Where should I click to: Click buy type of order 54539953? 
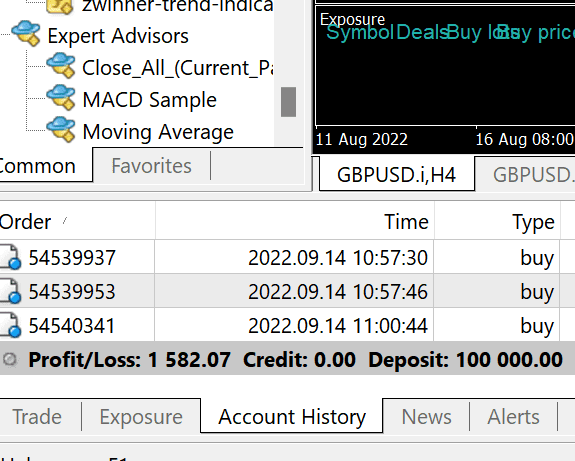tap(537, 292)
